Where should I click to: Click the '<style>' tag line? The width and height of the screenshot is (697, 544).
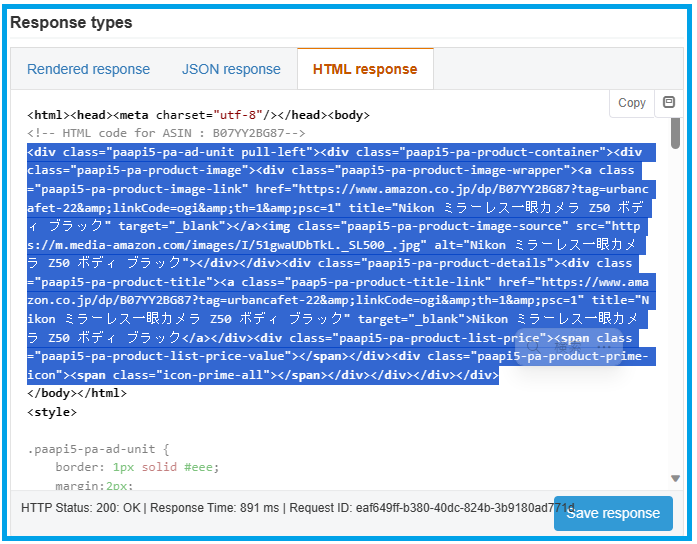click(x=52, y=412)
